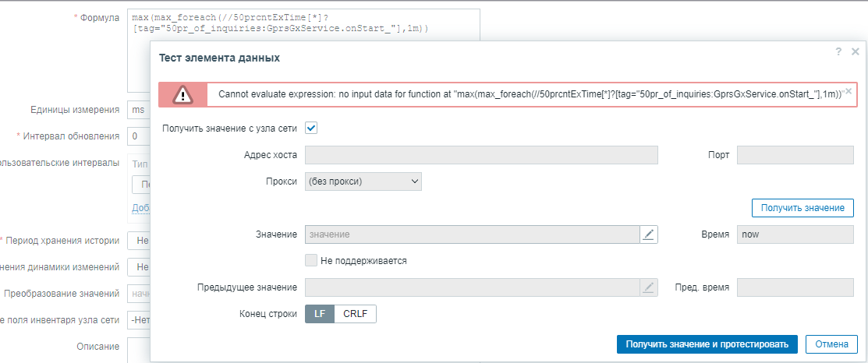
Task: Click pencil edit icon beside Значение field
Action: coord(649,234)
